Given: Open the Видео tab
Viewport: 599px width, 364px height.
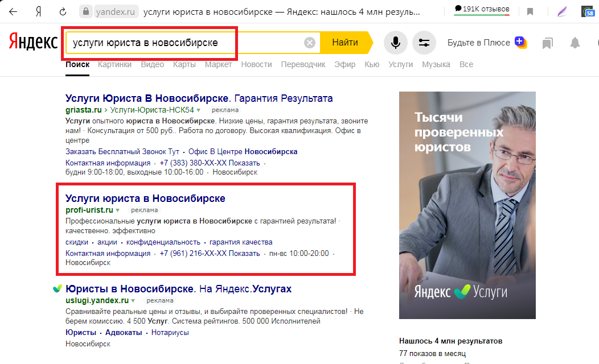Looking at the screenshot, I should pos(153,64).
